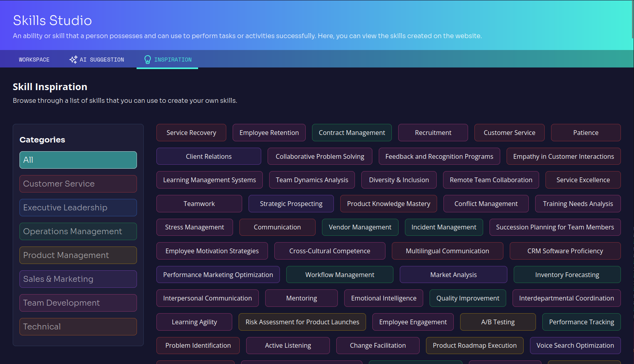Choose the Operations Management category
The height and width of the screenshot is (364, 634).
[78, 231]
